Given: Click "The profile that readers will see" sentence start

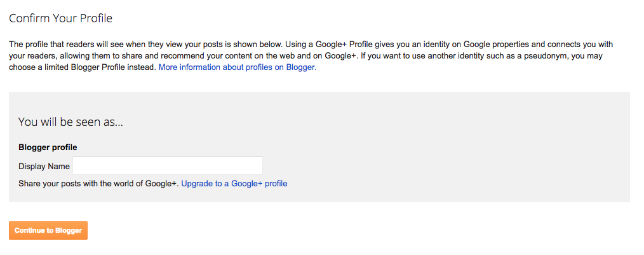Looking at the screenshot, I should [x=64, y=45].
